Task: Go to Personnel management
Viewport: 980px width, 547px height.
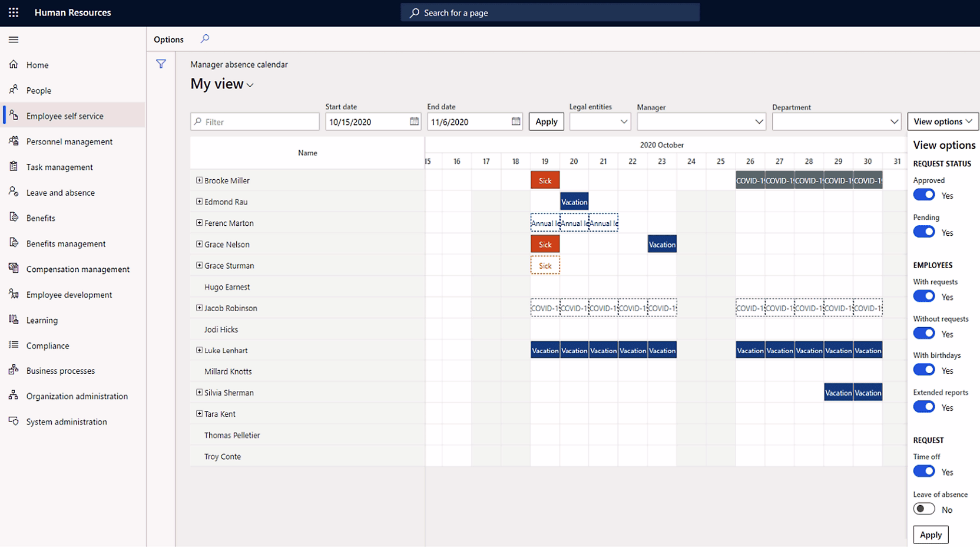Action: (x=69, y=141)
